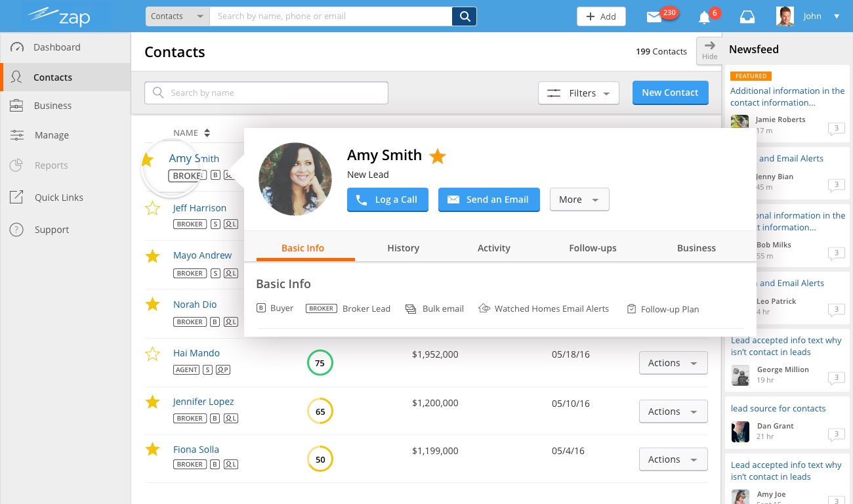Viewport: 853px width, 504px height.
Task: Switch to the Basic Info tab
Action: coord(302,248)
